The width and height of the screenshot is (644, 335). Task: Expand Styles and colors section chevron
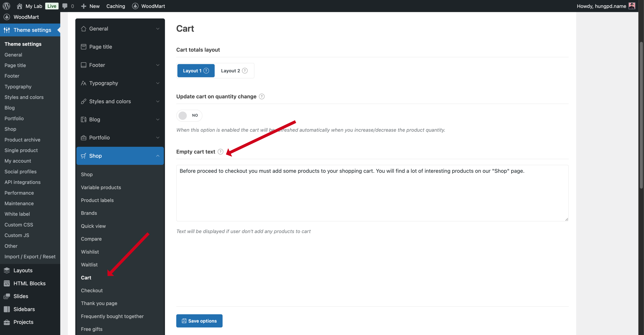point(158,101)
